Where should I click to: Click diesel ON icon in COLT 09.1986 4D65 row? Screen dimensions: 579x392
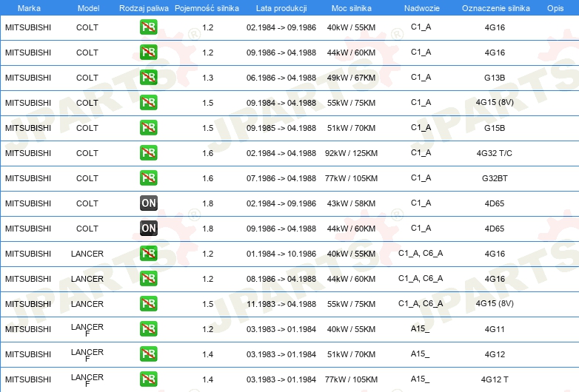point(148,229)
